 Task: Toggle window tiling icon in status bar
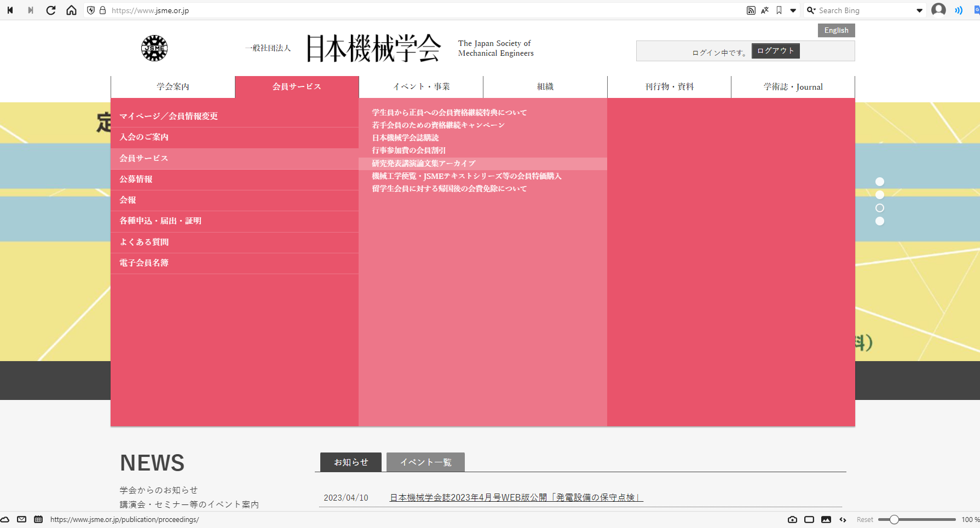coord(809,519)
